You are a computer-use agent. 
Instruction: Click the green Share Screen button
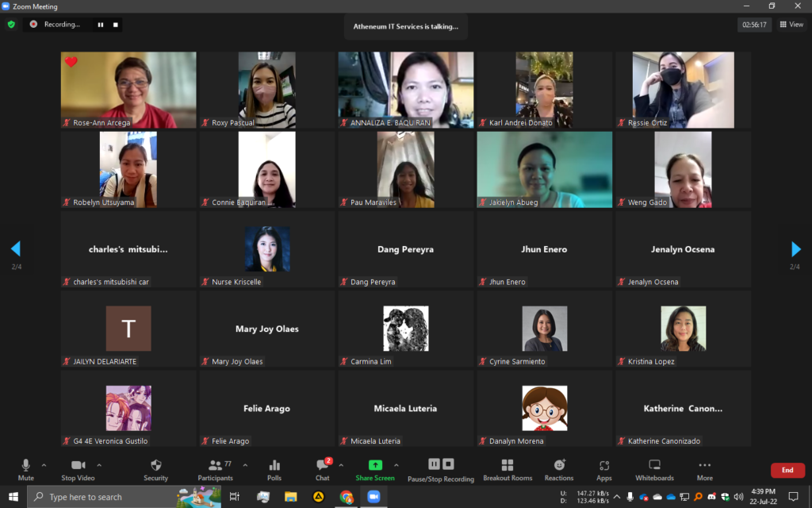click(375, 465)
